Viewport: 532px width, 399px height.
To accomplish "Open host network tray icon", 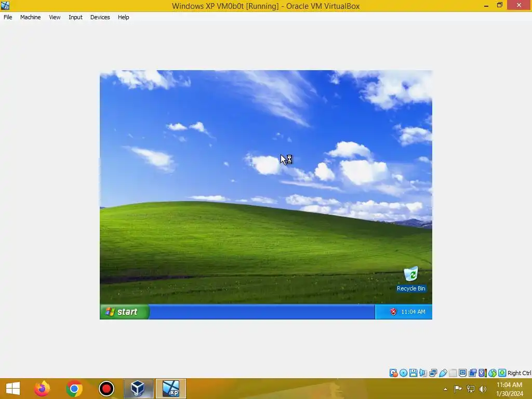I will (471, 389).
